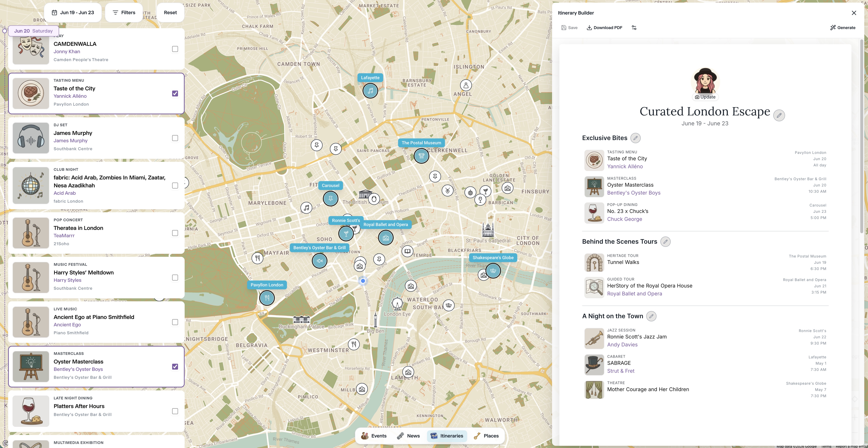Image resolution: width=868 pixels, height=448 pixels.
Task: Check the Theratea in London checkbox
Action: click(175, 233)
